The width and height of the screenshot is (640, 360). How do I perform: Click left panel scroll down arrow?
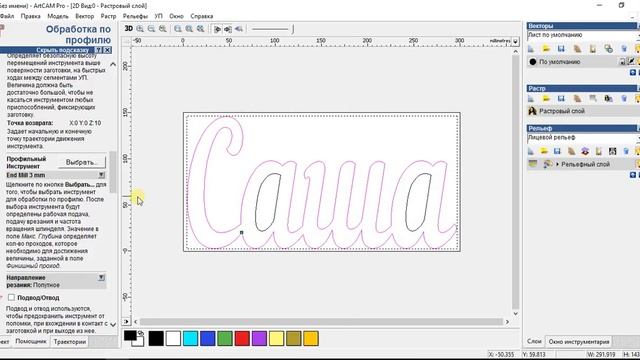click(x=113, y=324)
